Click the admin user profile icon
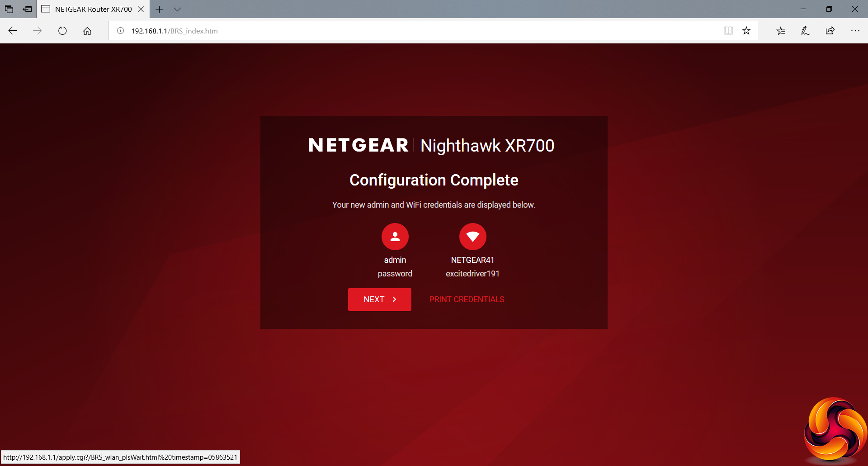Screen dimensions: 868x466 [395, 237]
